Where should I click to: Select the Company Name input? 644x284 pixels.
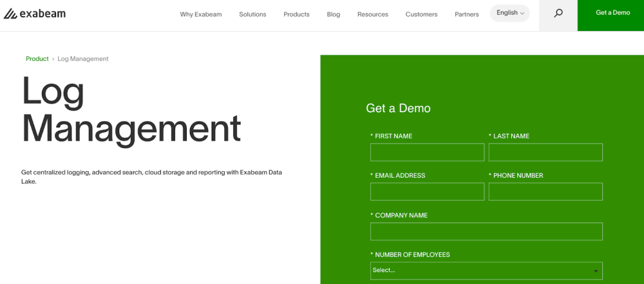(x=486, y=232)
